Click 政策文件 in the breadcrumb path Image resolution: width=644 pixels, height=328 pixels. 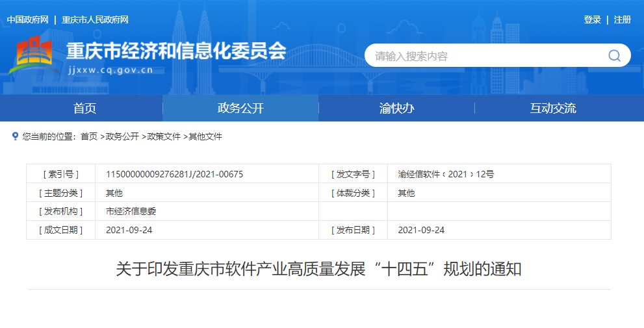pyautogui.click(x=164, y=136)
